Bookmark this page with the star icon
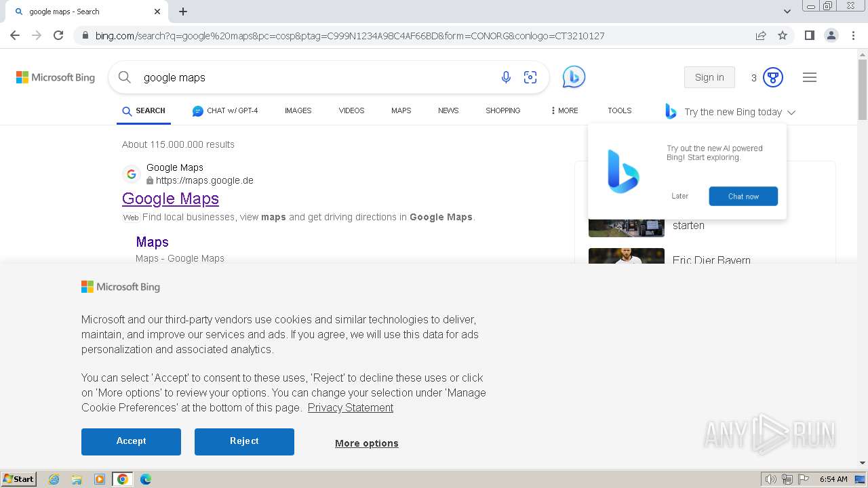 click(x=783, y=35)
